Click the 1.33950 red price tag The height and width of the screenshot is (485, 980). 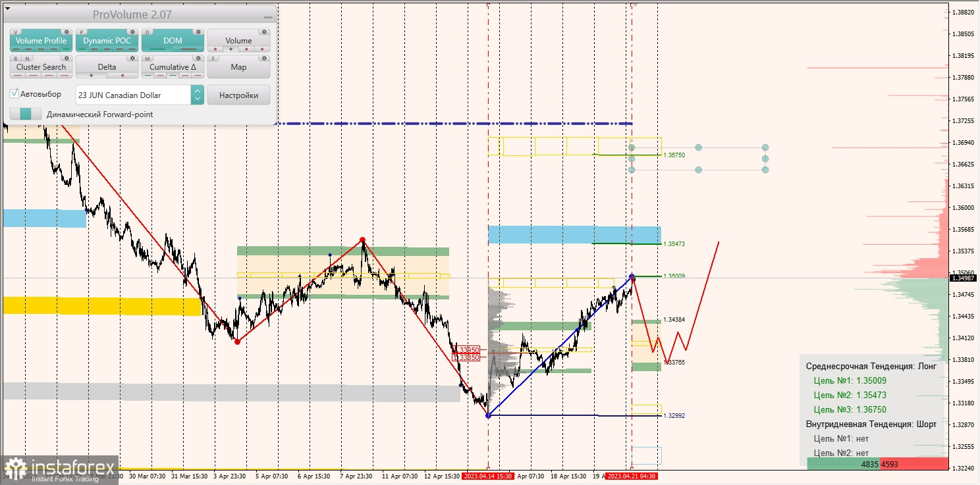467,350
